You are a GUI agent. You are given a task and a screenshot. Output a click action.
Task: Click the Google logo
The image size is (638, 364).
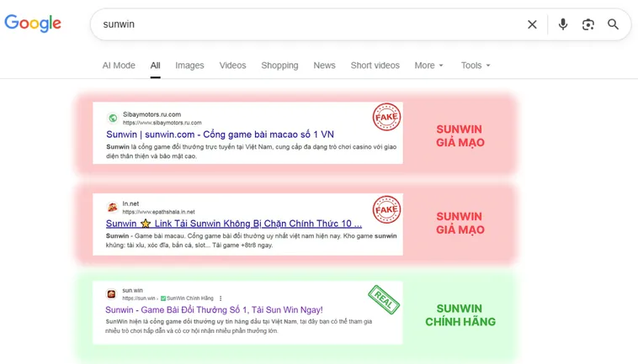pos(33,24)
